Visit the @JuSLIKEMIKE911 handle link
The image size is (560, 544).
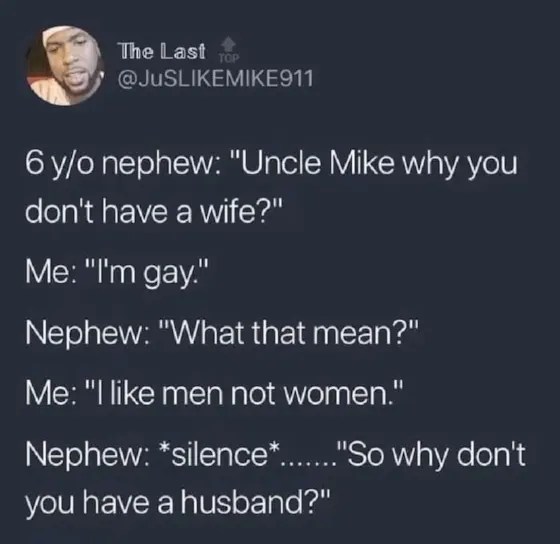216,79
